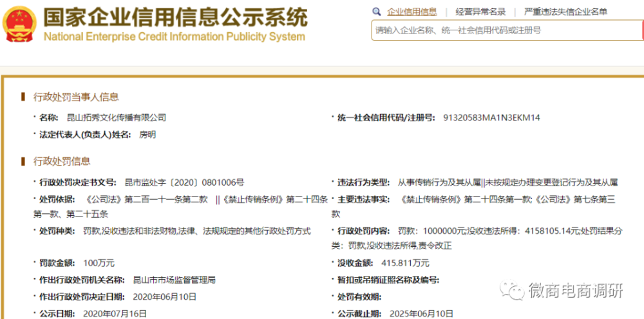The image size is (644, 319).
Task: Click the 作出行政处罚决定日期 label
Action: click(x=82, y=296)
